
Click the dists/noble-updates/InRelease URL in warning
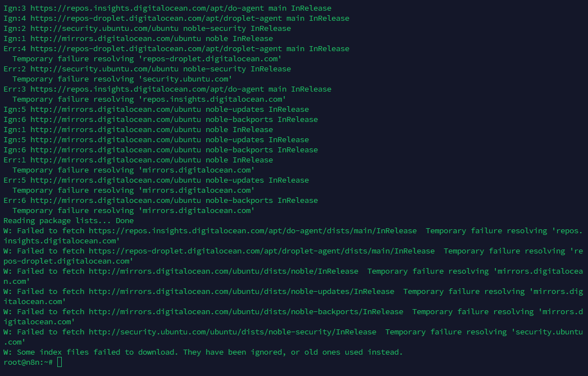241,292
